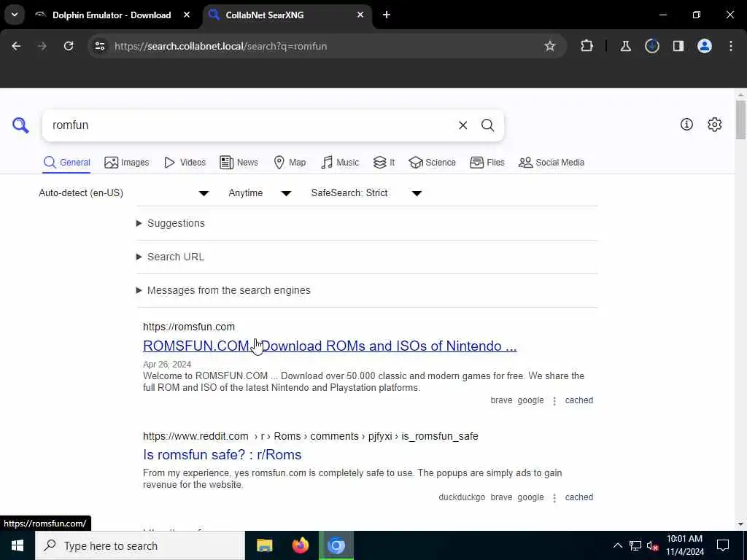Open the taskbar clock 10:01 AM
Image resolution: width=747 pixels, height=560 pixels.
684,545
